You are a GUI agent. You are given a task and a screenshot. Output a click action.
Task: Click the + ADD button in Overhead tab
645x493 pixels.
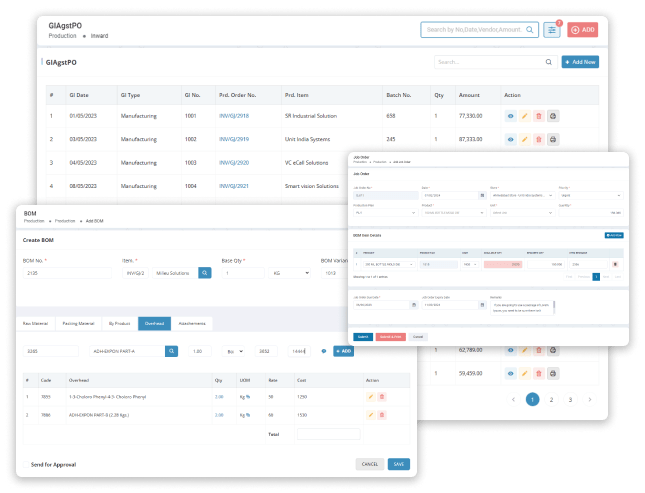tap(343, 351)
